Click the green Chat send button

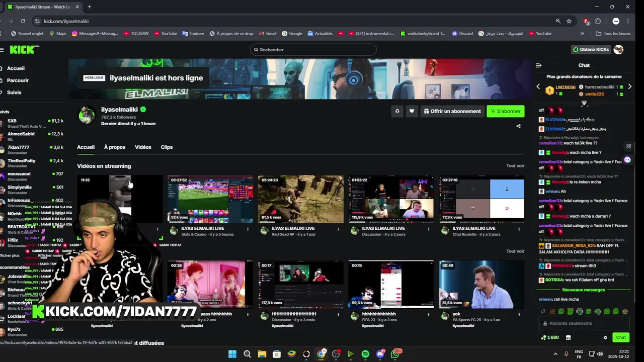coord(621,338)
